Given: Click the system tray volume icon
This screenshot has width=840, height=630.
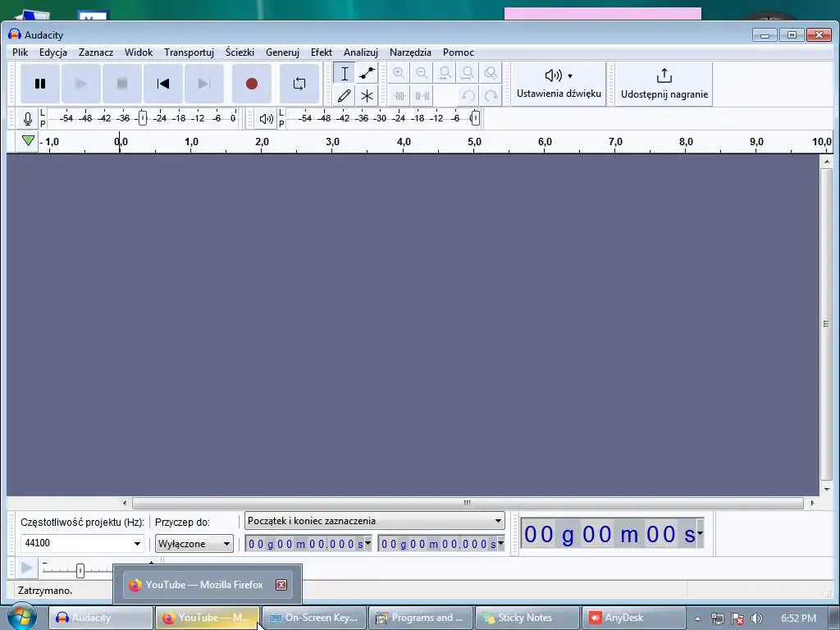Looking at the screenshot, I should pyautogui.click(x=756, y=619).
